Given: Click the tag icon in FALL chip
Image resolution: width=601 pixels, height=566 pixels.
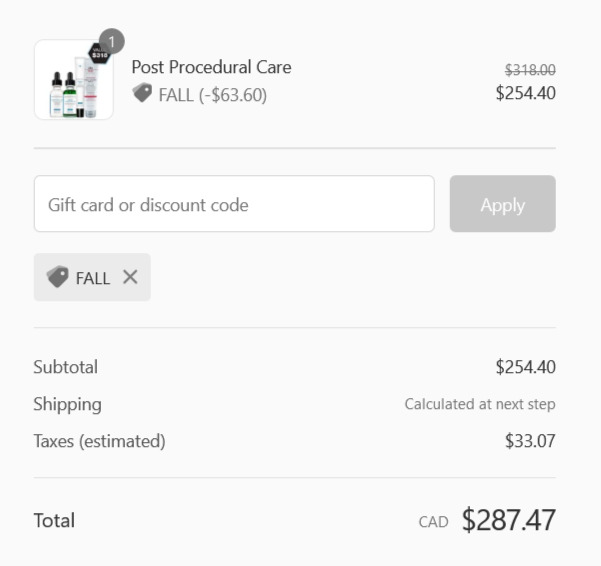Looking at the screenshot, I should pos(57,276).
